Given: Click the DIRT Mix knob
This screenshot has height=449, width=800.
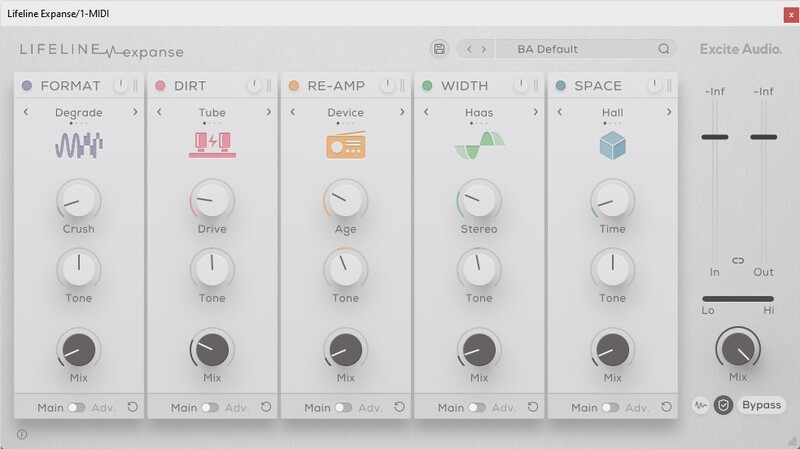Looking at the screenshot, I should point(212,350).
